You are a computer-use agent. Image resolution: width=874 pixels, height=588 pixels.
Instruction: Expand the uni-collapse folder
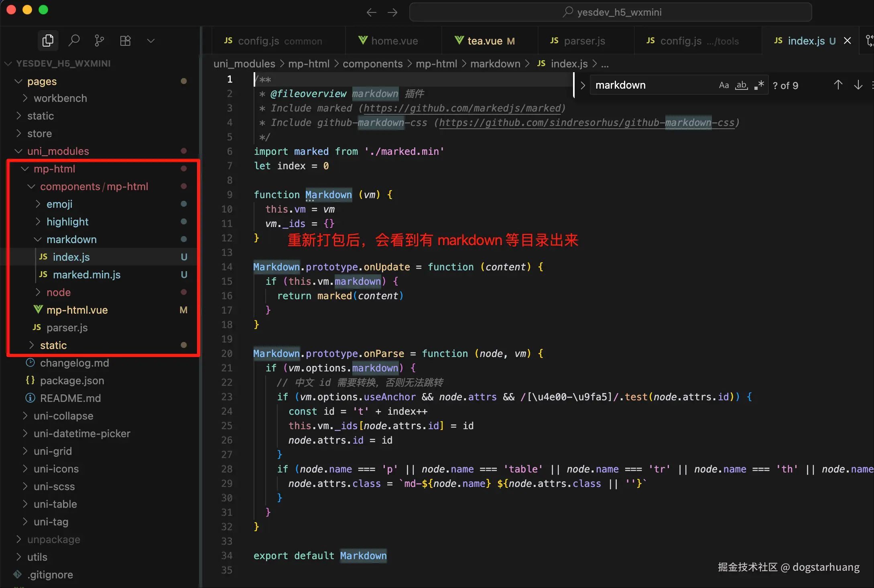click(x=63, y=416)
